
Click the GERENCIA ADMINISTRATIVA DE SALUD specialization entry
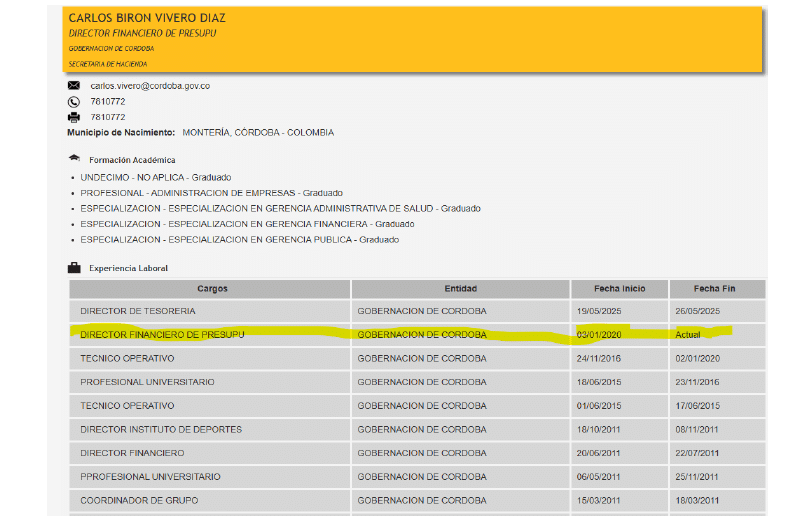[280, 209]
